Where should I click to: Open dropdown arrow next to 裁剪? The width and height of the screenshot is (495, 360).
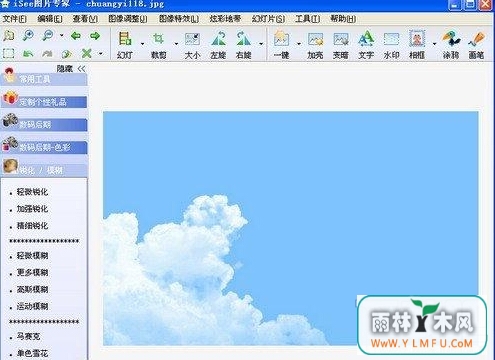point(176,44)
